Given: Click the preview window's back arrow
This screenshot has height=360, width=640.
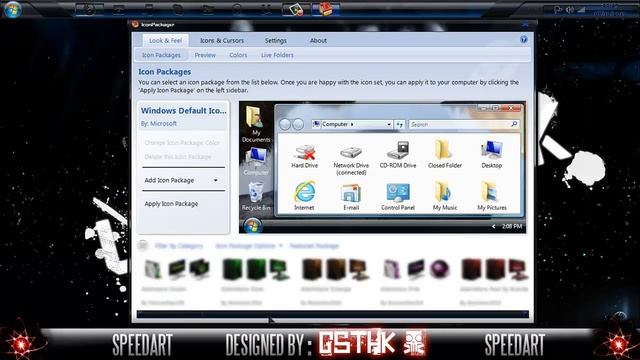Looking at the screenshot, I should (x=285, y=124).
